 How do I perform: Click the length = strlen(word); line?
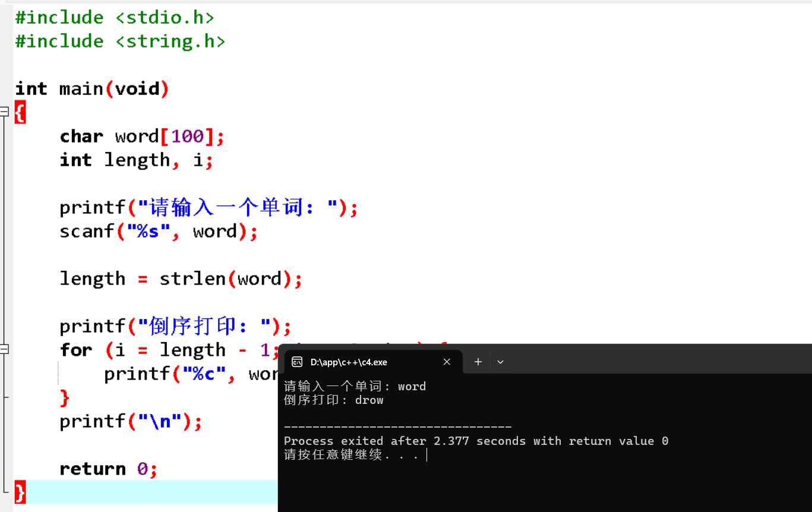tap(181, 279)
